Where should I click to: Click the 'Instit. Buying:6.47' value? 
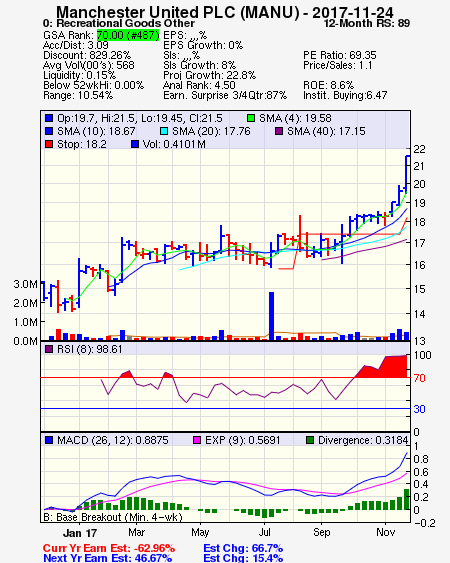point(345,96)
